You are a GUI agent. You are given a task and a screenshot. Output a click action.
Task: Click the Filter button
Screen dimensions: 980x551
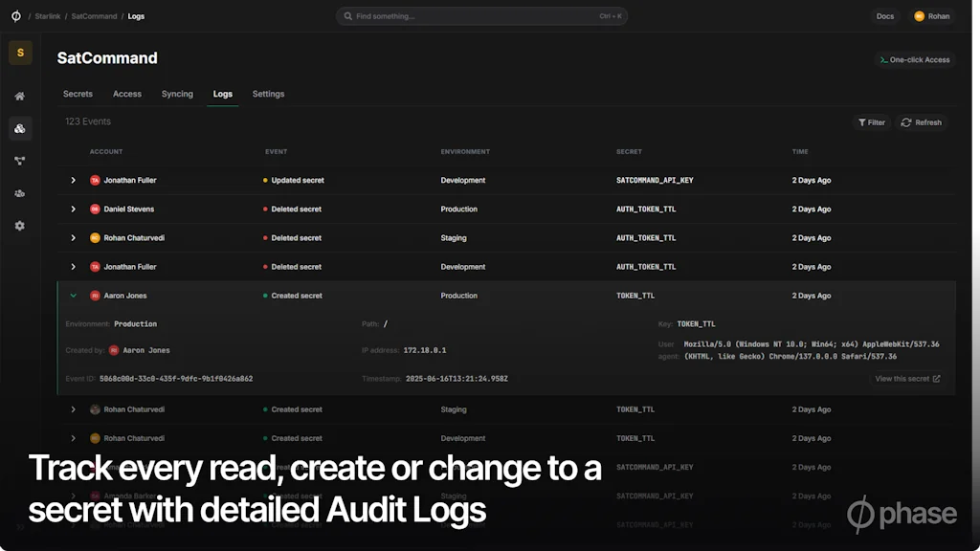coord(871,122)
